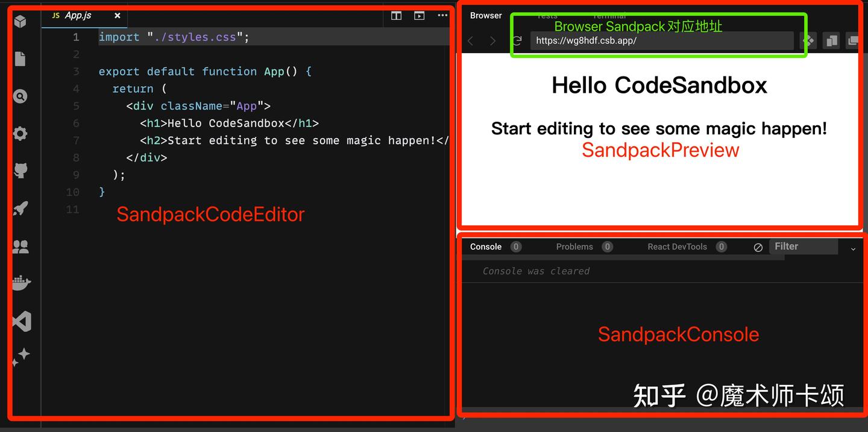Open the community people icon in sidebar
Screen dimensions: 868x432
pos(20,245)
